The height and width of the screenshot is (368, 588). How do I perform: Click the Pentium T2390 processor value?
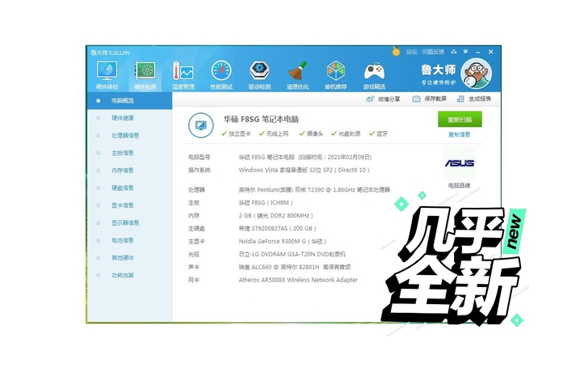tap(314, 190)
